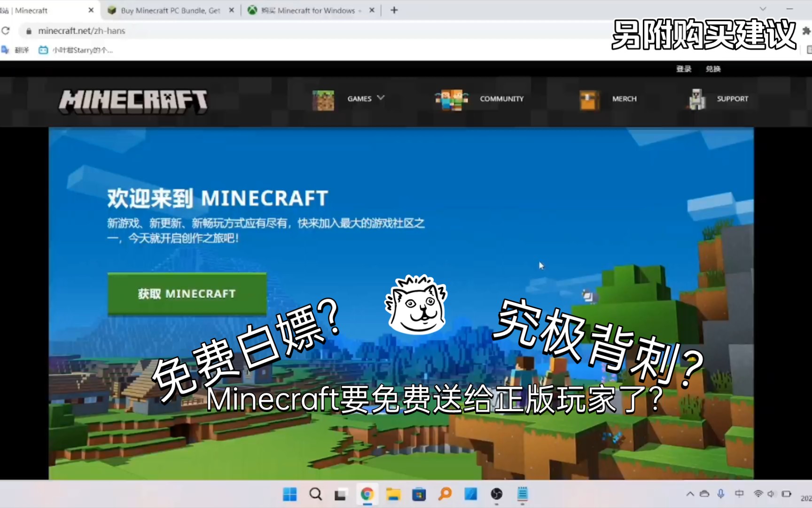Click the Minecraft logo in header
812x508 pixels.
133,101
